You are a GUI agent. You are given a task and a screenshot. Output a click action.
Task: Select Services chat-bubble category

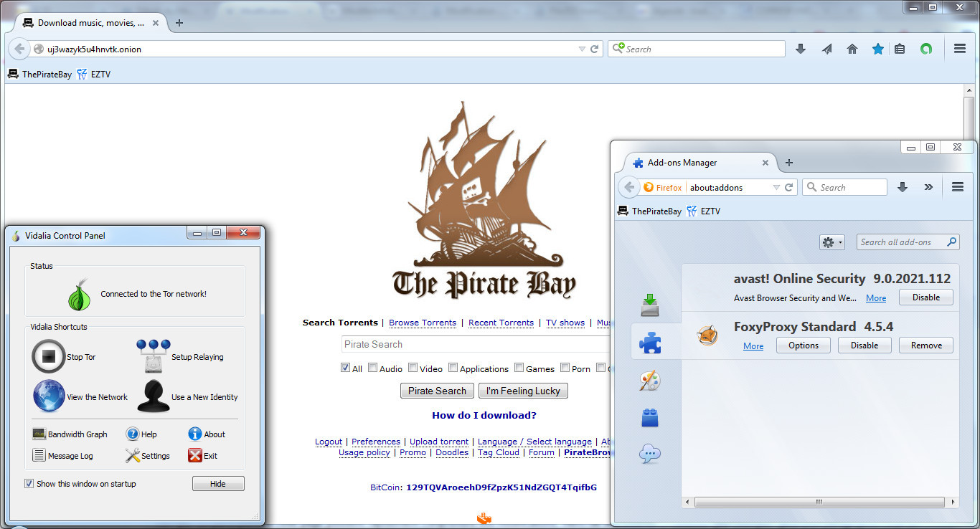click(650, 454)
